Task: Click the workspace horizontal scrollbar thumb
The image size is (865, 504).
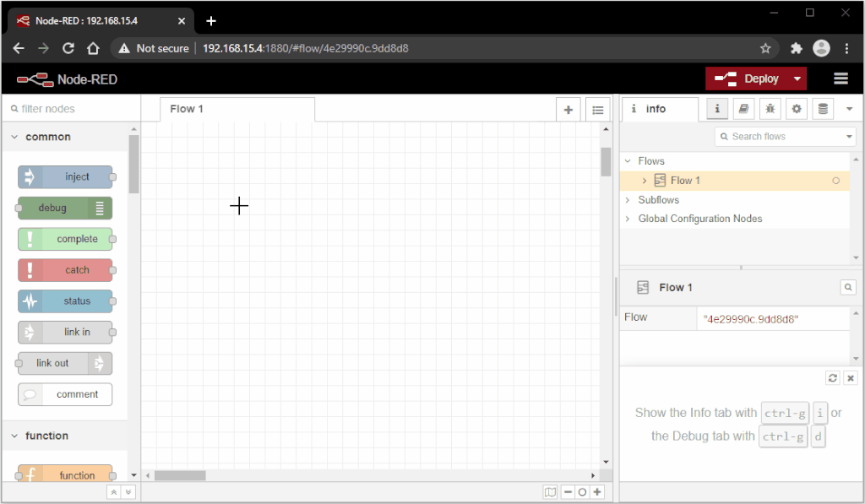Action: (x=180, y=475)
